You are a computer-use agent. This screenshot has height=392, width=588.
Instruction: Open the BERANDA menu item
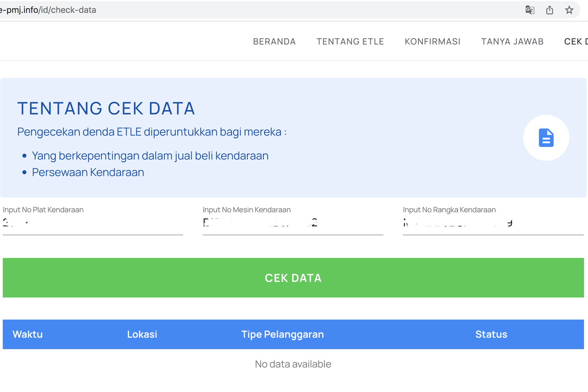274,42
